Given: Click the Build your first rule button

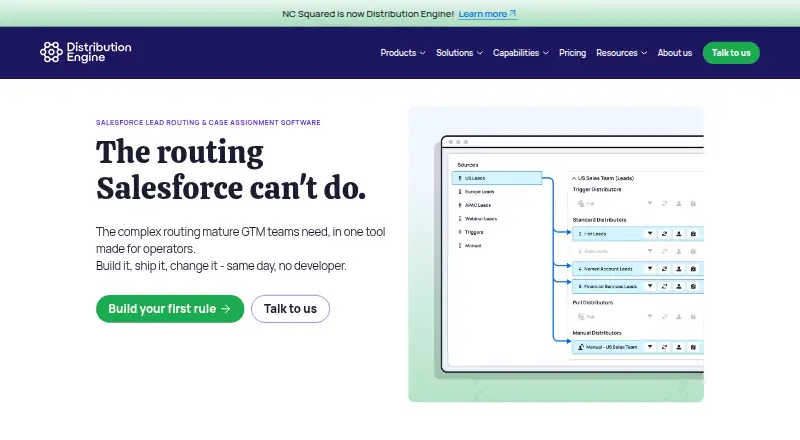Looking at the screenshot, I should pyautogui.click(x=170, y=309).
